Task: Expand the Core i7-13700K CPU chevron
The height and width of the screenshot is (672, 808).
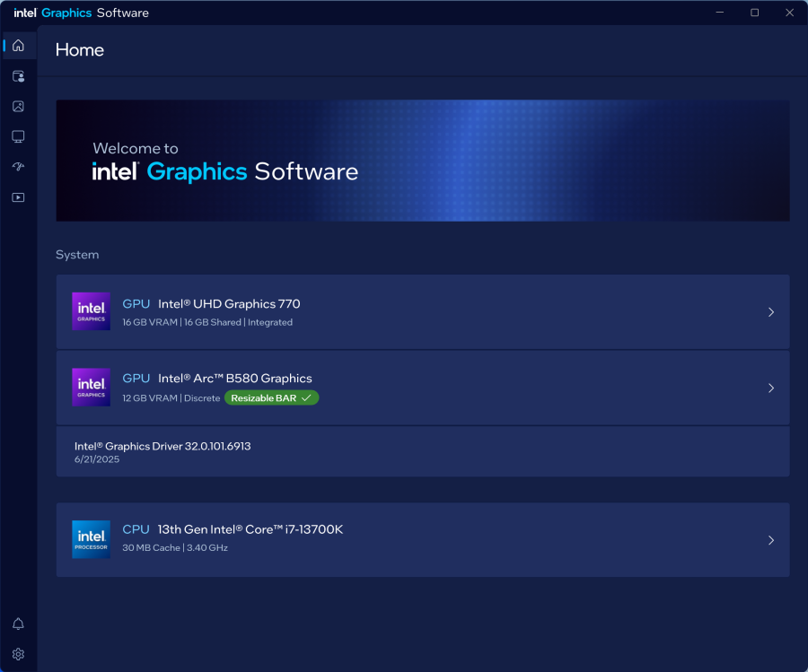Action: click(x=771, y=540)
